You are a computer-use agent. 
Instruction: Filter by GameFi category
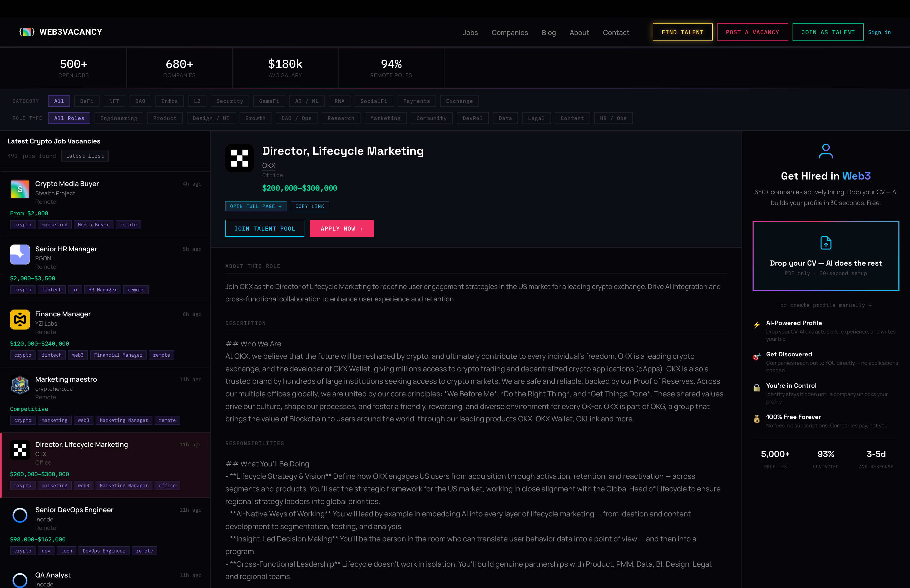click(x=269, y=101)
